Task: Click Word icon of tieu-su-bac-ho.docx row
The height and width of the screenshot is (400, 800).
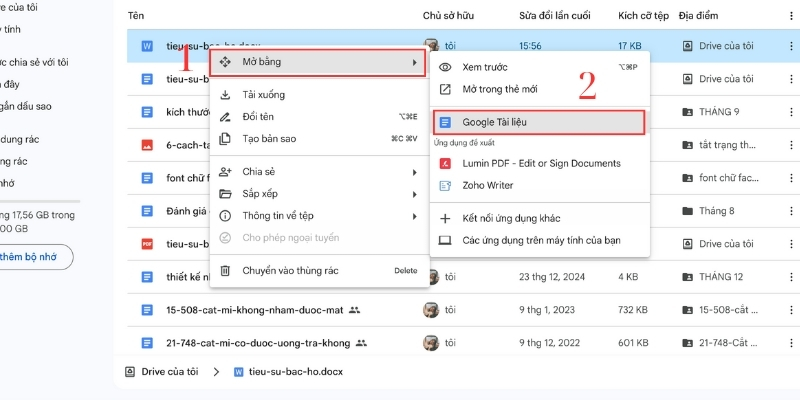Action: point(147,46)
